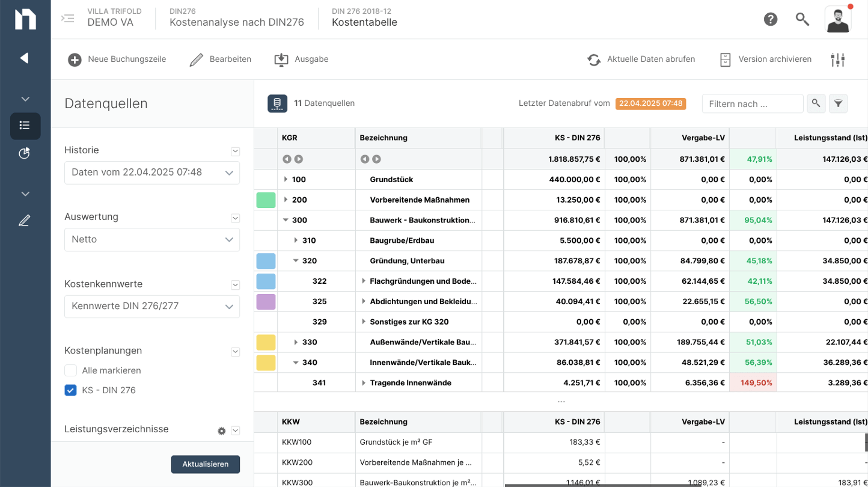The width and height of the screenshot is (868, 487).
Task: Open the pie chart view in the sidebar
Action: [x=25, y=153]
